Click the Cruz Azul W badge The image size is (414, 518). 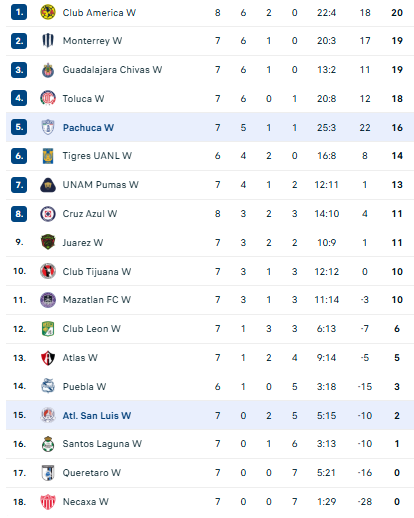[x=48, y=214]
